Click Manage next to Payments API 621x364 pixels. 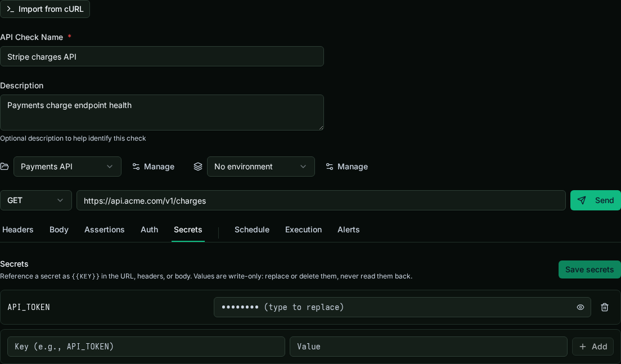coord(154,167)
